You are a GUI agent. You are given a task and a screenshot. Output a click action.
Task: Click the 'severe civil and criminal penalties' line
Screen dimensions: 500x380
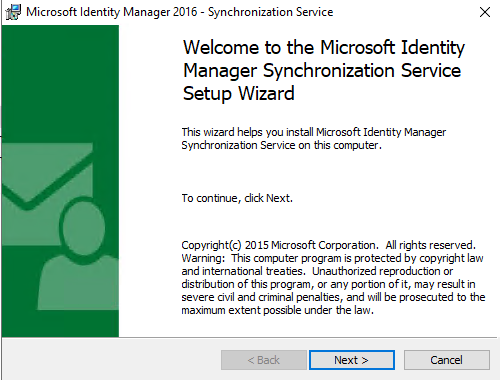pyautogui.click(x=333, y=297)
